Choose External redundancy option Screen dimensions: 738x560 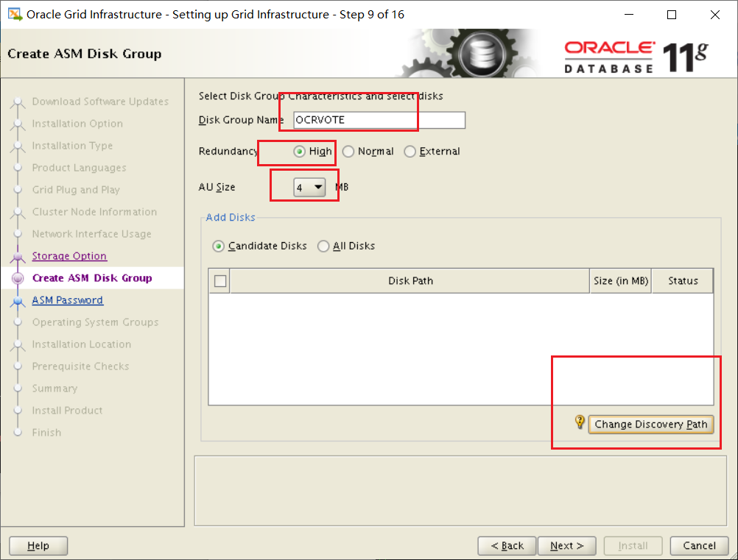click(x=410, y=152)
